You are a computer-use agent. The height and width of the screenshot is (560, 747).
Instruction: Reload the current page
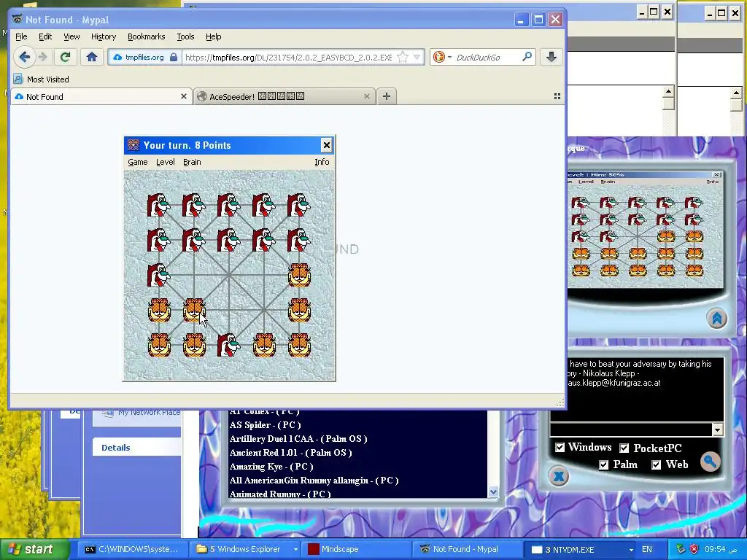(65, 57)
